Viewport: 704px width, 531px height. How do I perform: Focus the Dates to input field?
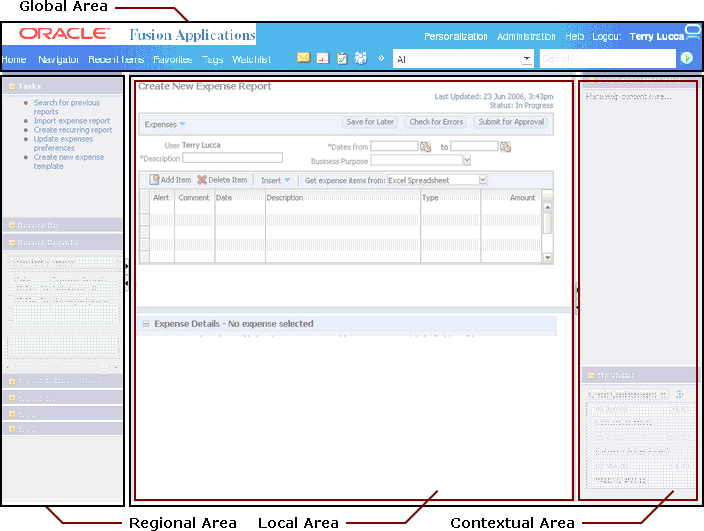point(474,146)
